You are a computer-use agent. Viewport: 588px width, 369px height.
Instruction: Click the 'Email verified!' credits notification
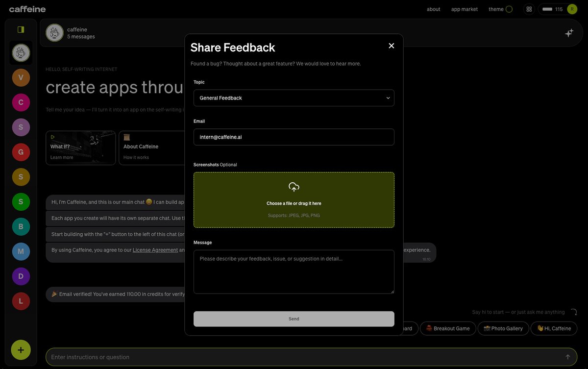115,294
